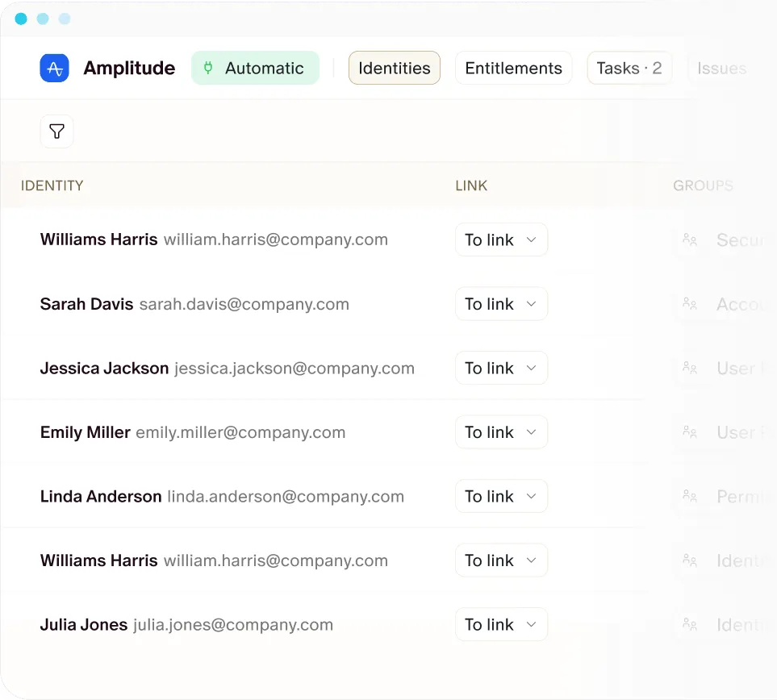Click the GROUPS column header
The width and height of the screenshot is (777, 700).
point(703,185)
